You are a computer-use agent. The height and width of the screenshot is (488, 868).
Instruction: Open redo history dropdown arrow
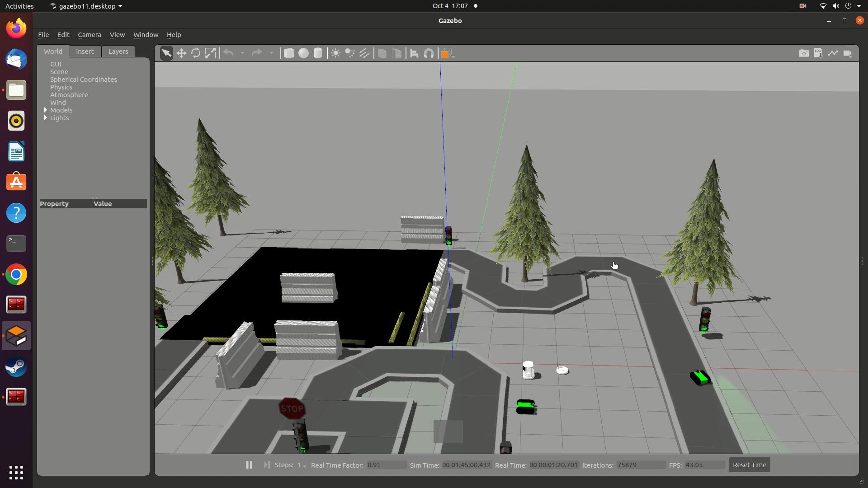tap(271, 53)
